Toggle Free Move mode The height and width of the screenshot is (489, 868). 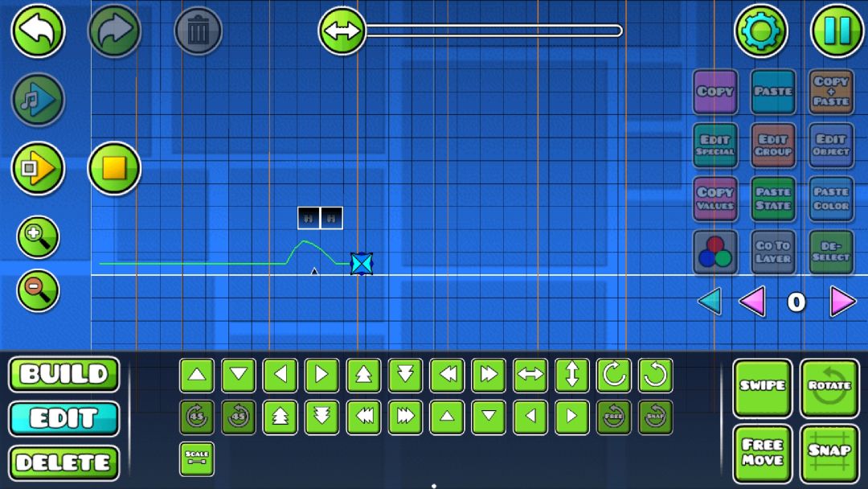[762, 454]
